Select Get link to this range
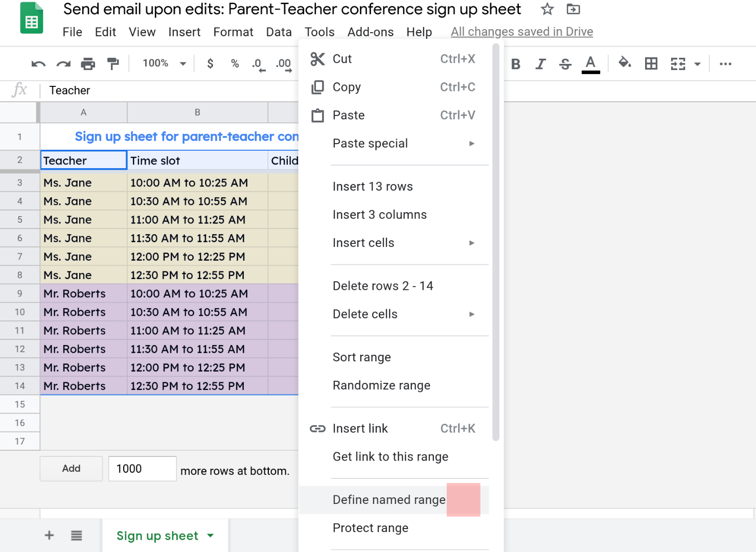This screenshot has height=552, width=756. [x=394, y=456]
